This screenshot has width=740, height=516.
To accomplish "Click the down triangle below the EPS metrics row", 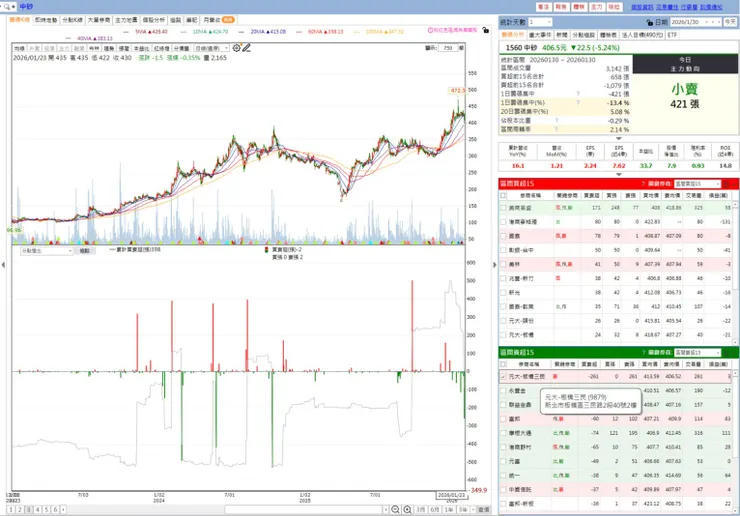I will [x=619, y=175].
